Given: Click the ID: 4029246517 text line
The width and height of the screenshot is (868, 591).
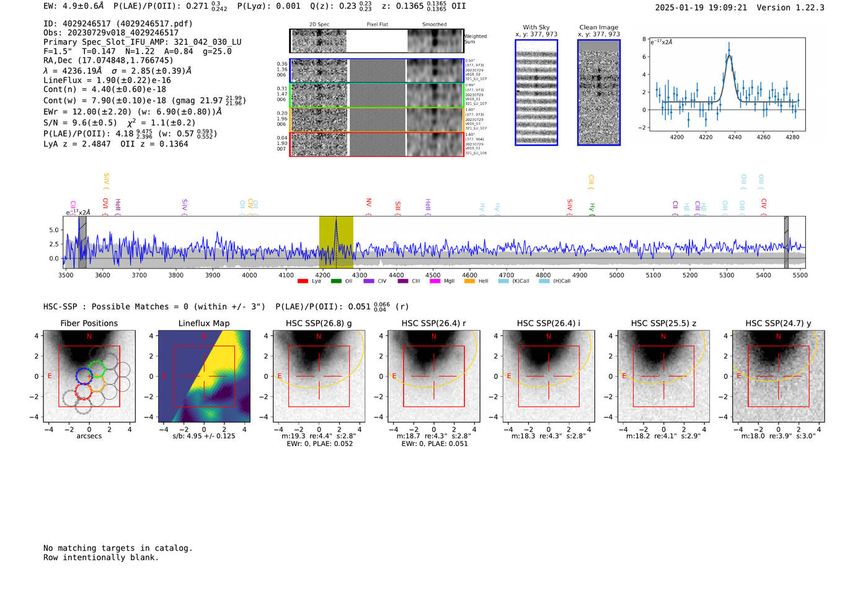Looking at the screenshot, I should 118,24.
